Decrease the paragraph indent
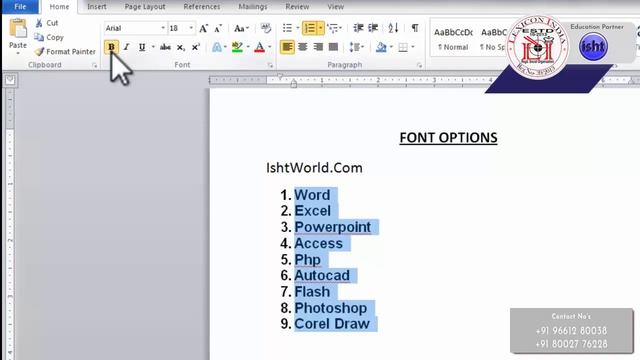The height and width of the screenshot is (360, 640). (358, 28)
